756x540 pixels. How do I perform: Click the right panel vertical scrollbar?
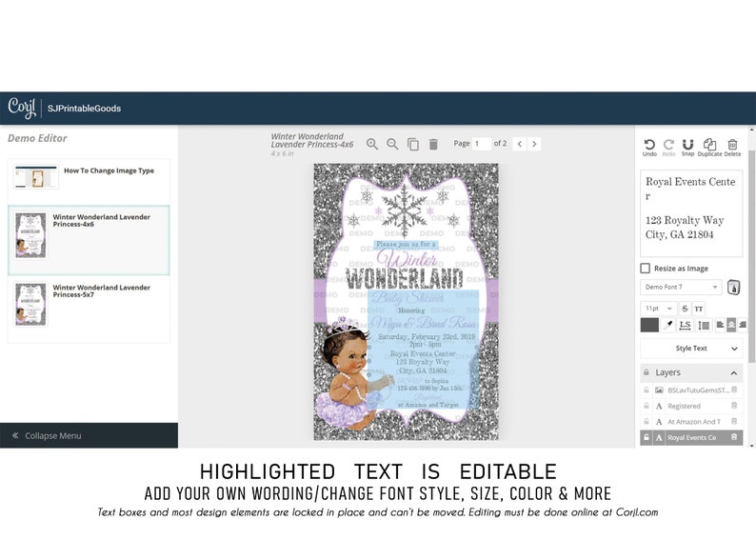point(751,255)
